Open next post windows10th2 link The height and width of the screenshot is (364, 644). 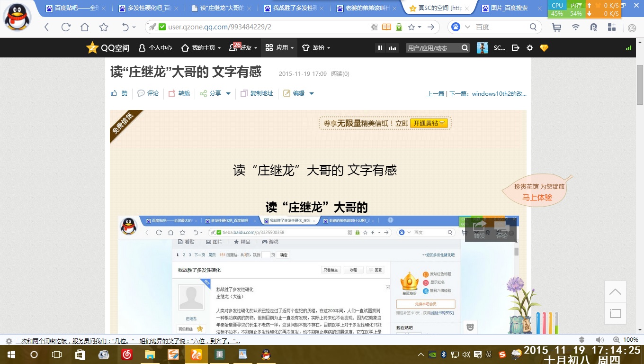tap(488, 94)
